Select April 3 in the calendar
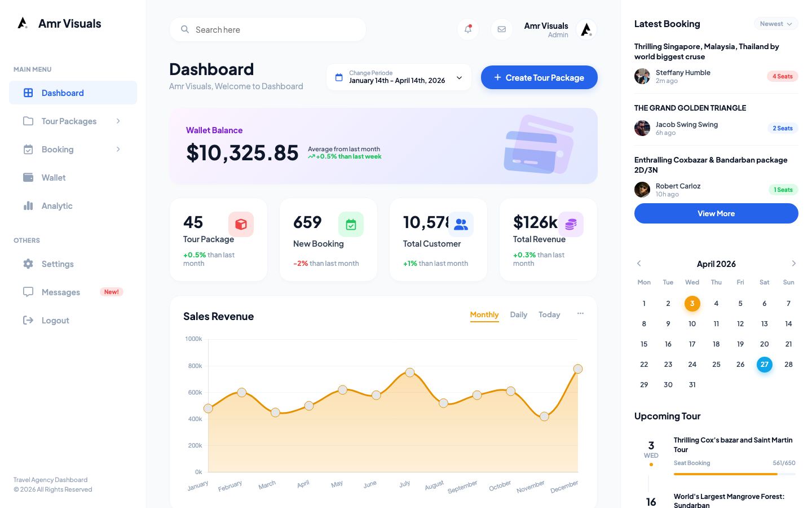 [692, 304]
